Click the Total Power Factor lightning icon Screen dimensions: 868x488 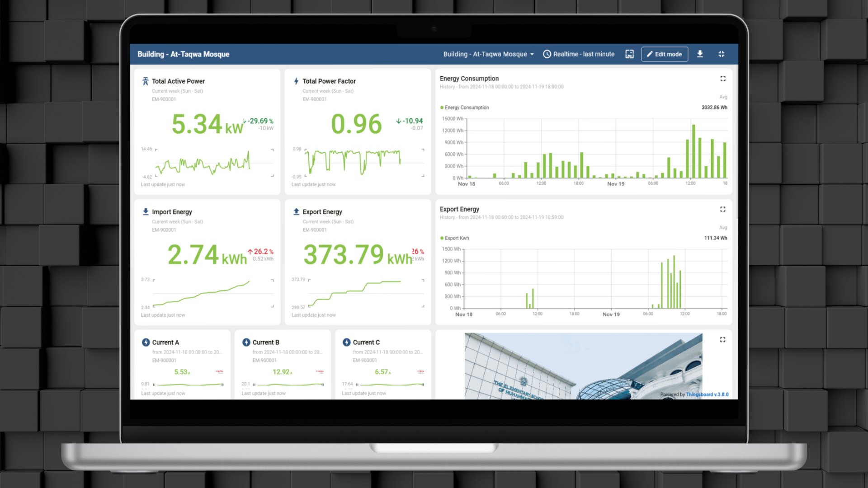[x=296, y=81]
